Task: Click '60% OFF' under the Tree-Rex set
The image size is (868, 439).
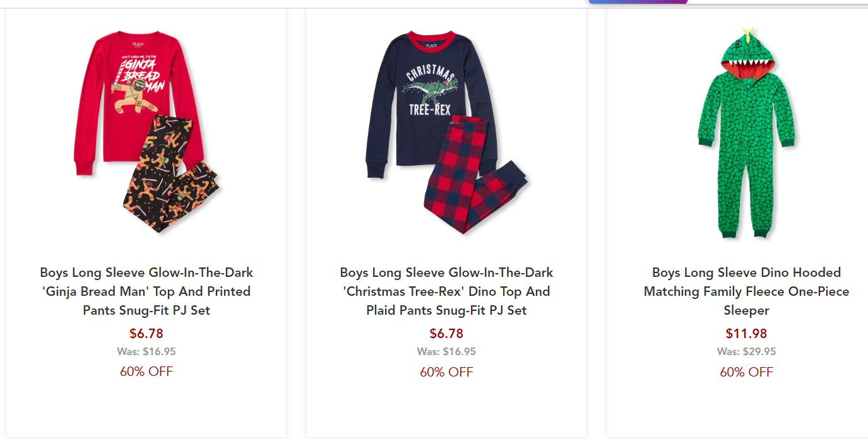Action: tap(446, 372)
